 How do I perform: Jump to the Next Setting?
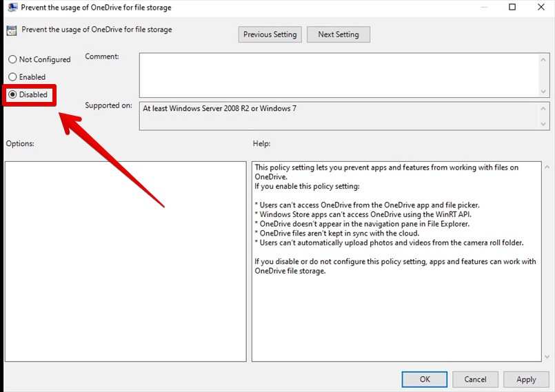(x=338, y=34)
